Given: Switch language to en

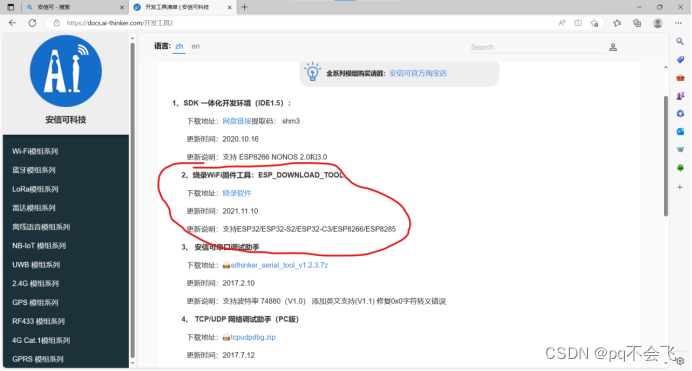Looking at the screenshot, I should tap(196, 46).
